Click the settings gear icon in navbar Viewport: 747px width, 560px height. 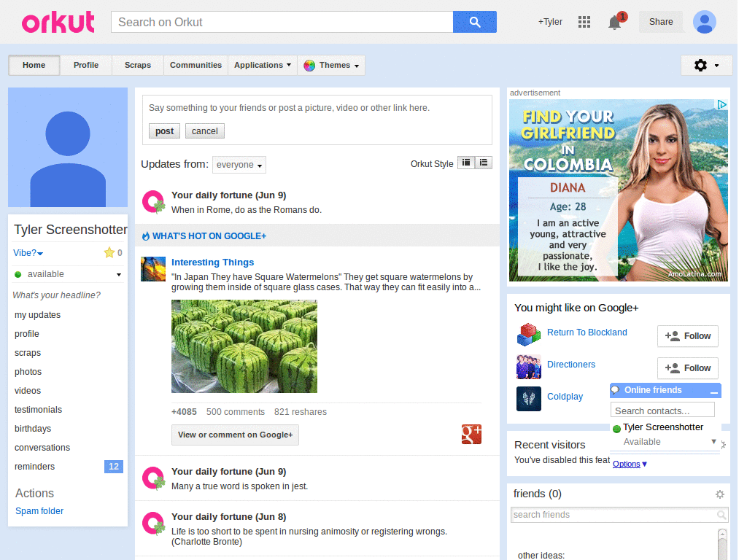coord(700,65)
